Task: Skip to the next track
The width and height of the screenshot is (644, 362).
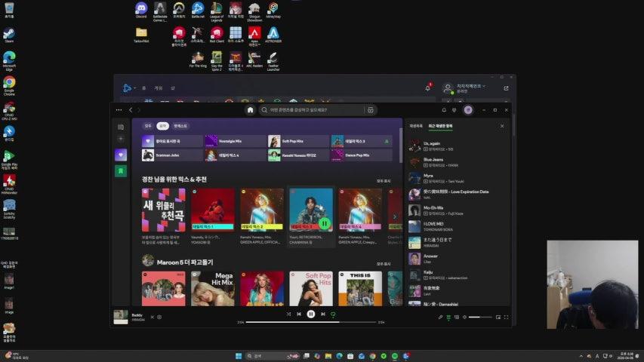Action: point(323,314)
